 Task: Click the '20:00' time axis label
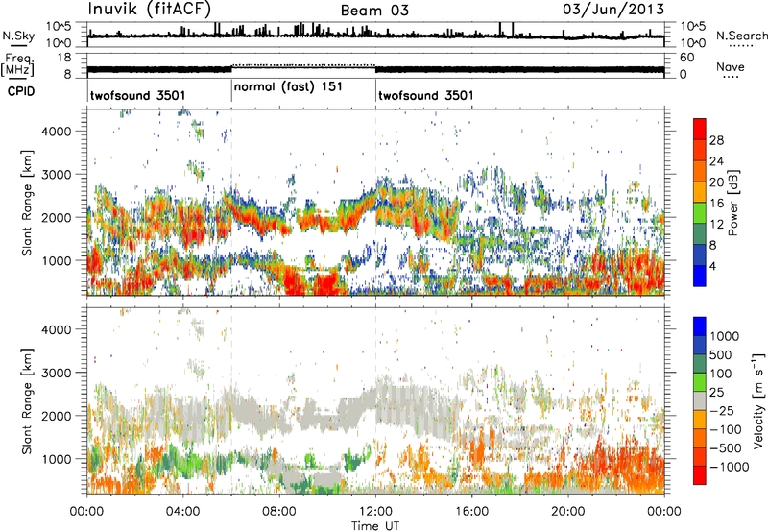click(x=567, y=512)
